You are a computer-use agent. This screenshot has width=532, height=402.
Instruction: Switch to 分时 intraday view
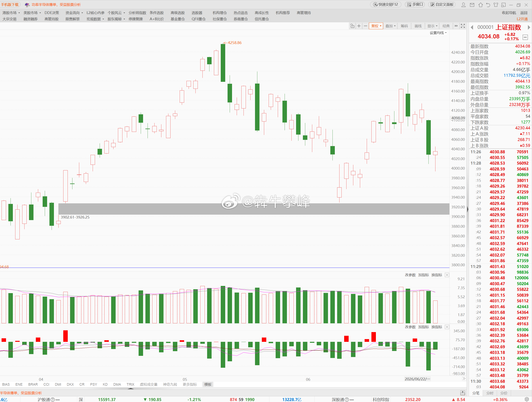(490, 393)
